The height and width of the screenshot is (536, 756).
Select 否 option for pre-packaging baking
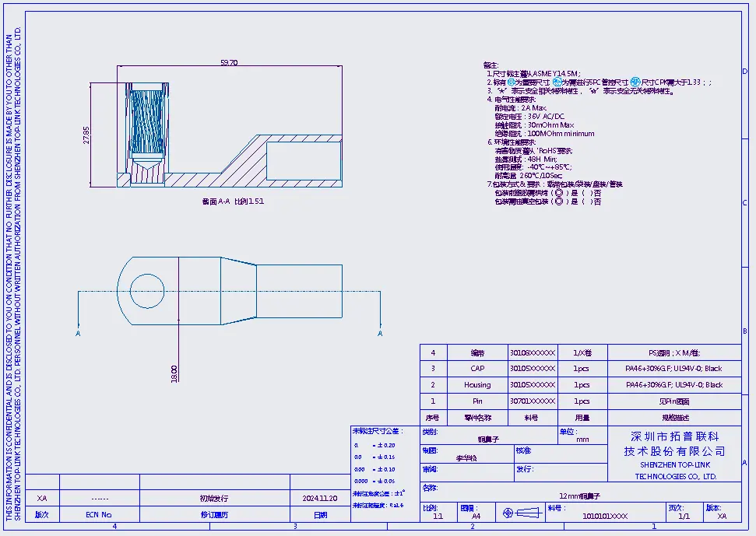597,193
